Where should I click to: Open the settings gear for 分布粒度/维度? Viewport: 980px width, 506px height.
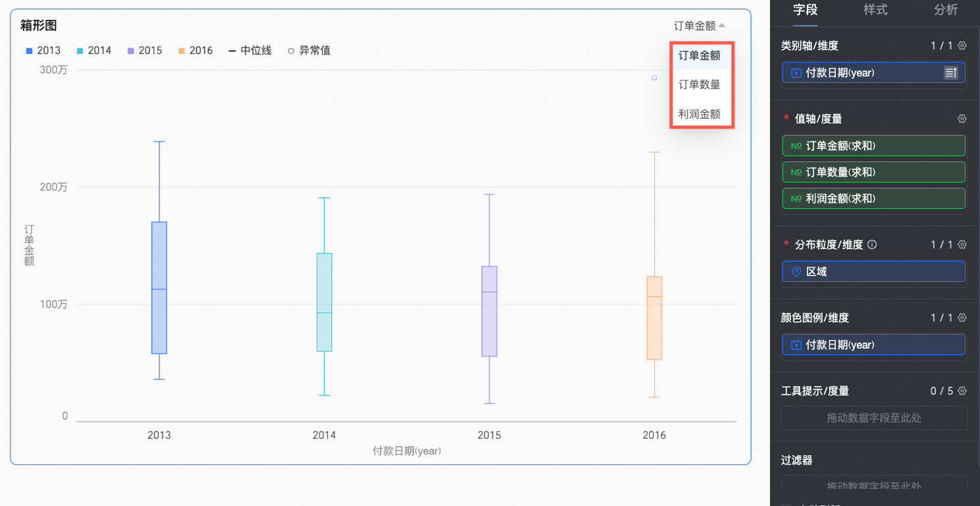pyautogui.click(x=962, y=244)
